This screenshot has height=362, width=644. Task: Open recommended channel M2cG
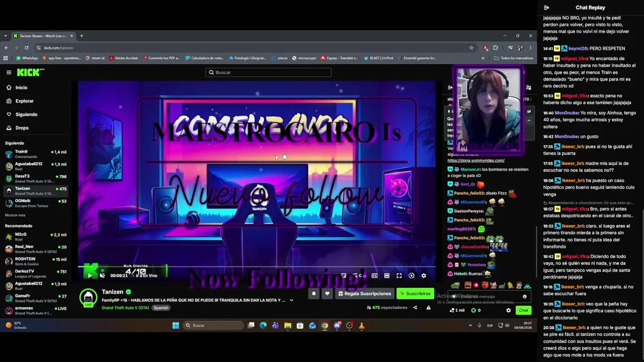pos(35,237)
